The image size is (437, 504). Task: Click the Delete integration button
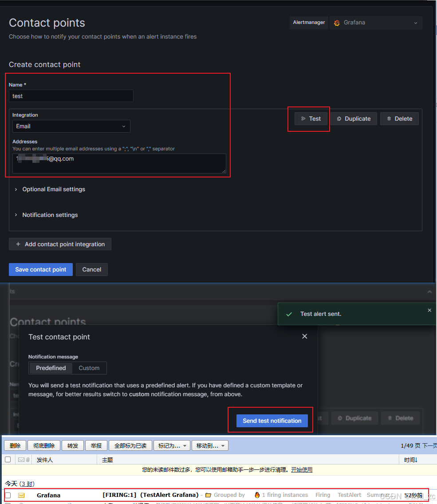399,118
